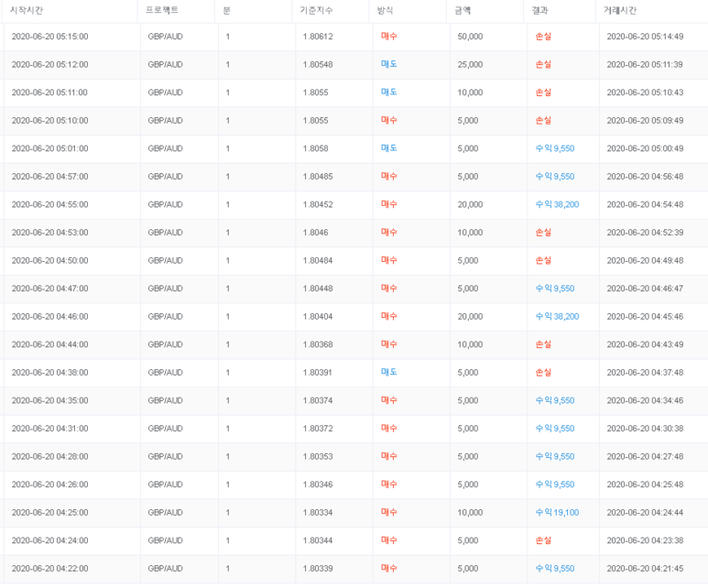
Task: Select start time 2020-06-20 05:01:00
Action: click(x=49, y=148)
